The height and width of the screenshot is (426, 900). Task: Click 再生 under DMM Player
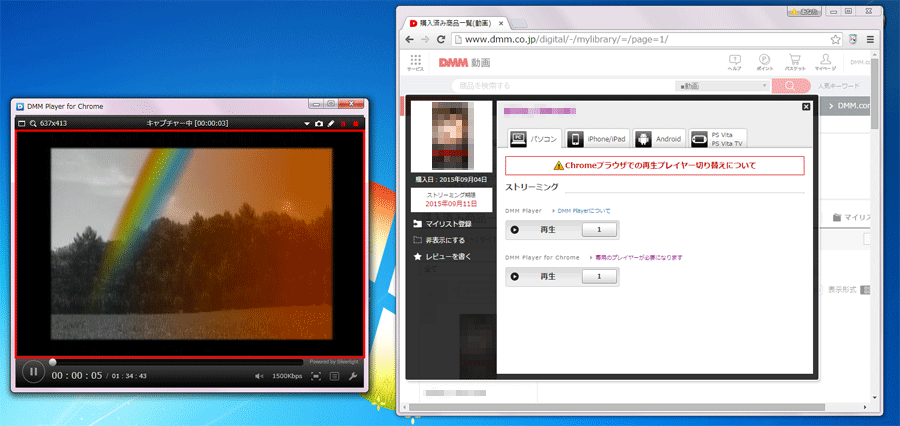point(548,230)
